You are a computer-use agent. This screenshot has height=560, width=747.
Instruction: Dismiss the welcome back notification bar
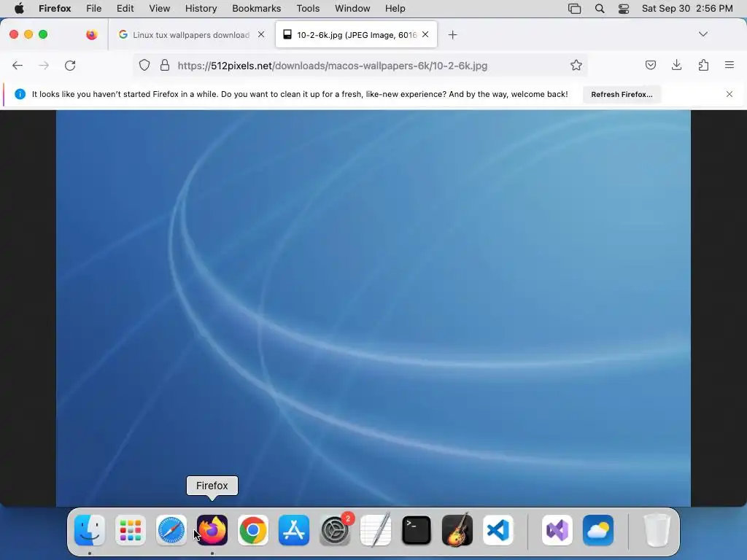tap(729, 94)
